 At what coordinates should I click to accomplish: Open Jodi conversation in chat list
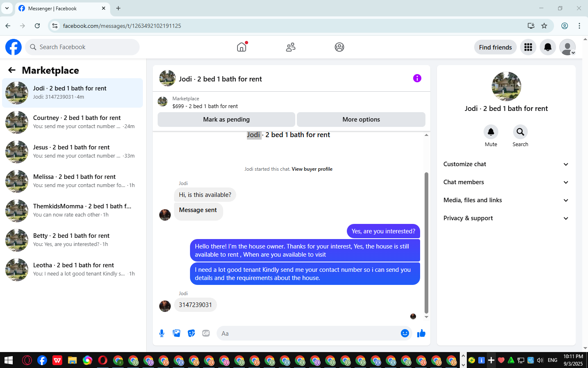pyautogui.click(x=72, y=93)
